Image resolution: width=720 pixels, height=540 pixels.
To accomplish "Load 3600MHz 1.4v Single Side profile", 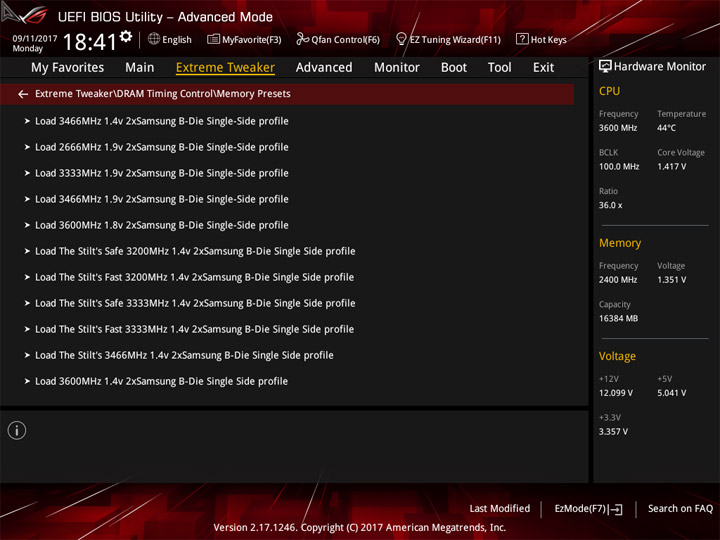I will click(x=161, y=382).
